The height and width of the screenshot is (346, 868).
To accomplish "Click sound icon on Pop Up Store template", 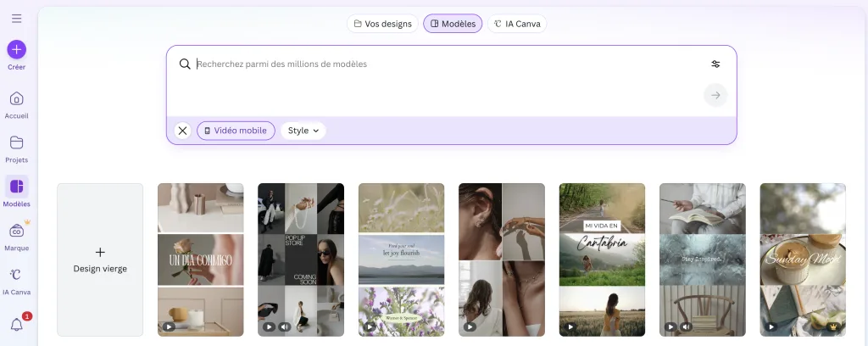I will tap(284, 327).
